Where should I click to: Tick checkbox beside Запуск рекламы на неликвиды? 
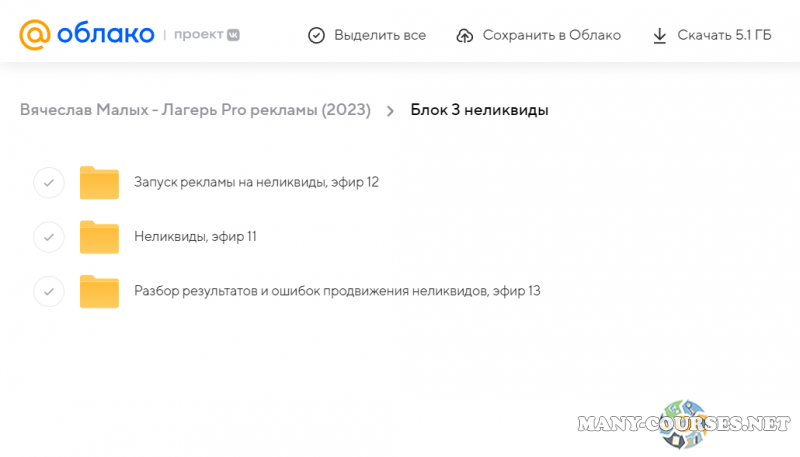click(49, 183)
